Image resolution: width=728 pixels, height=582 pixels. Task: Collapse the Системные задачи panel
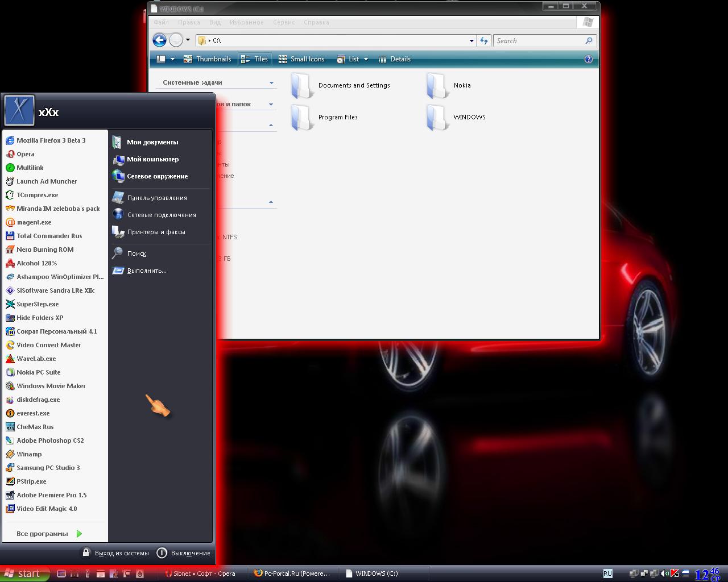271,83
